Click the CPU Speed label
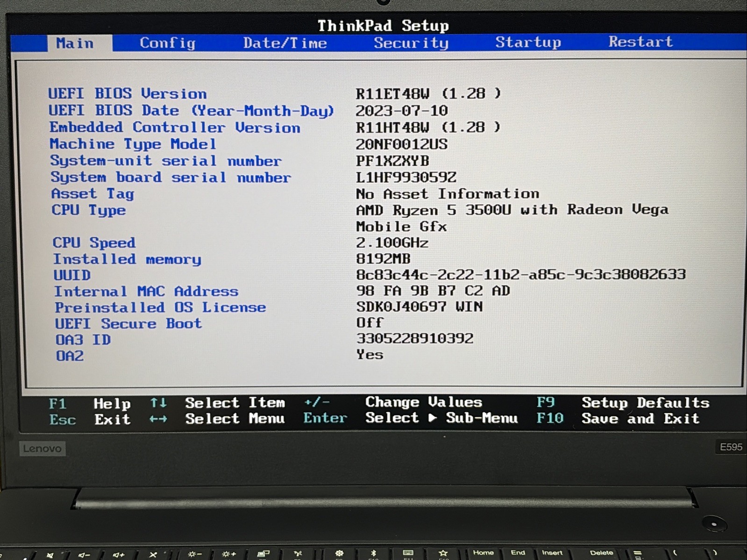The height and width of the screenshot is (560, 747). (94, 243)
